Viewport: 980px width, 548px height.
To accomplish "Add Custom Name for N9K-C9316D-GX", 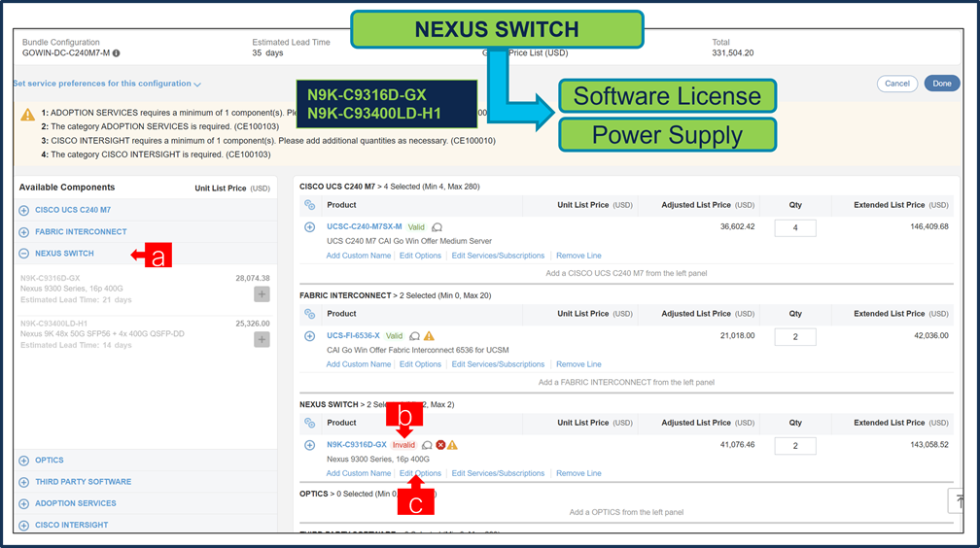I will (359, 473).
